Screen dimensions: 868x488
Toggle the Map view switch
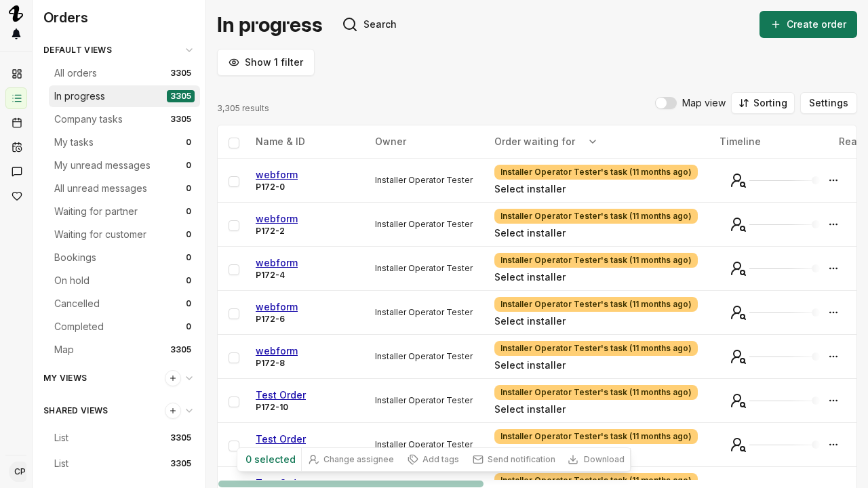pyautogui.click(x=666, y=103)
